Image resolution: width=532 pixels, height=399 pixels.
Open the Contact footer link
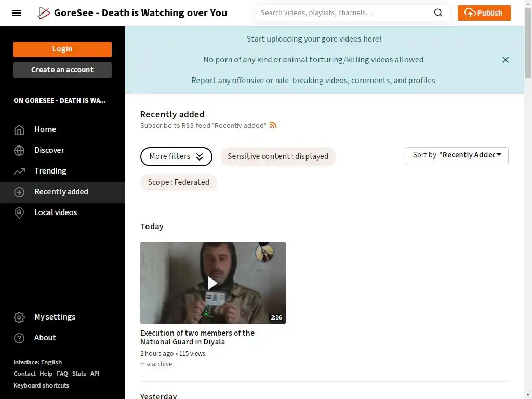[x=24, y=374]
